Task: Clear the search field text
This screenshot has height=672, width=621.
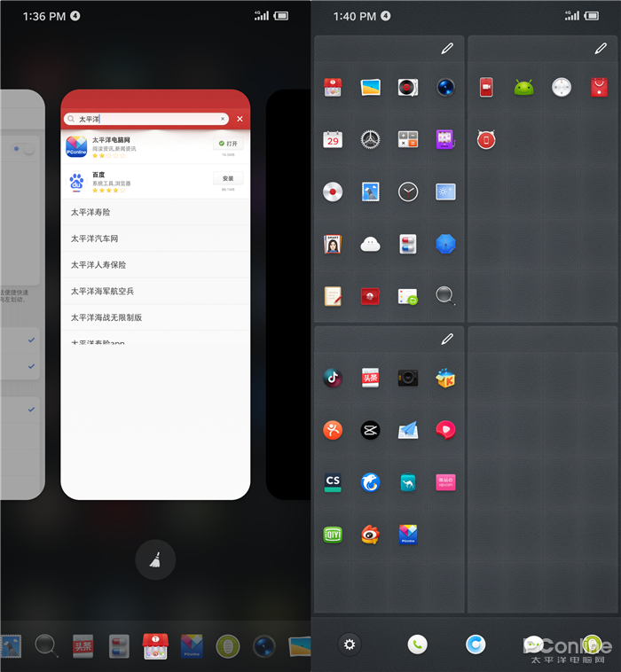Action: click(x=223, y=119)
